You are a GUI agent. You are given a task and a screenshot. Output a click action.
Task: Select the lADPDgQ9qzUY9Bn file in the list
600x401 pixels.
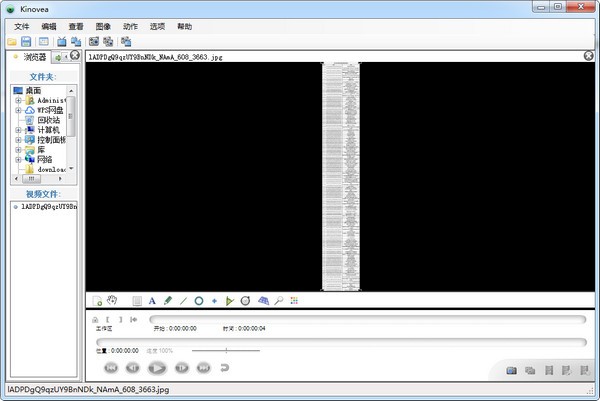[45, 207]
